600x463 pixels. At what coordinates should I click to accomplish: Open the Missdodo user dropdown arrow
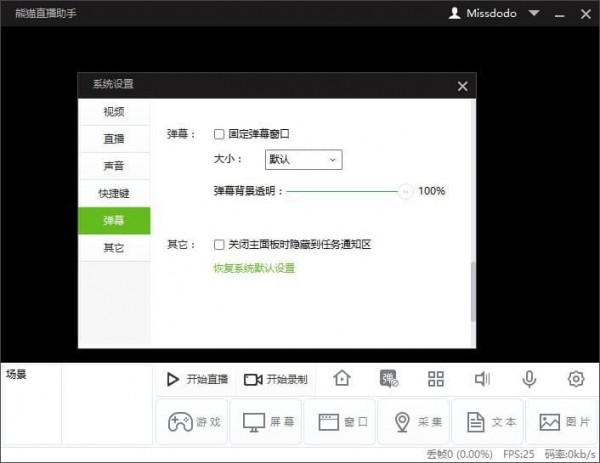(534, 13)
